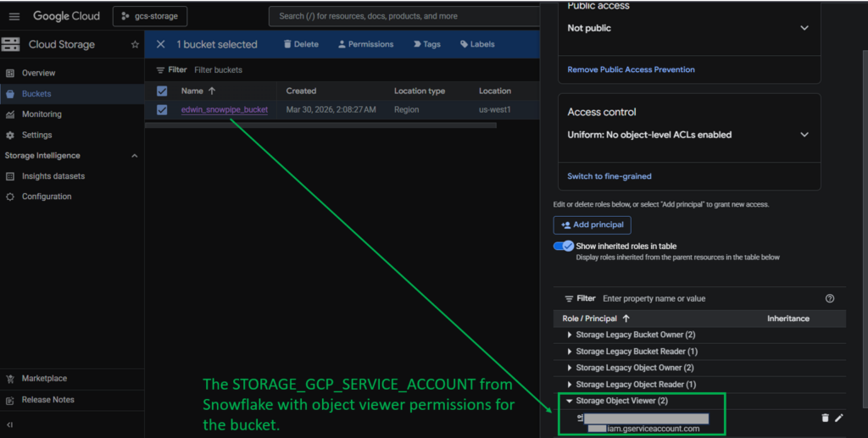Open the edwin_snowpipe_bucket link

pyautogui.click(x=224, y=109)
